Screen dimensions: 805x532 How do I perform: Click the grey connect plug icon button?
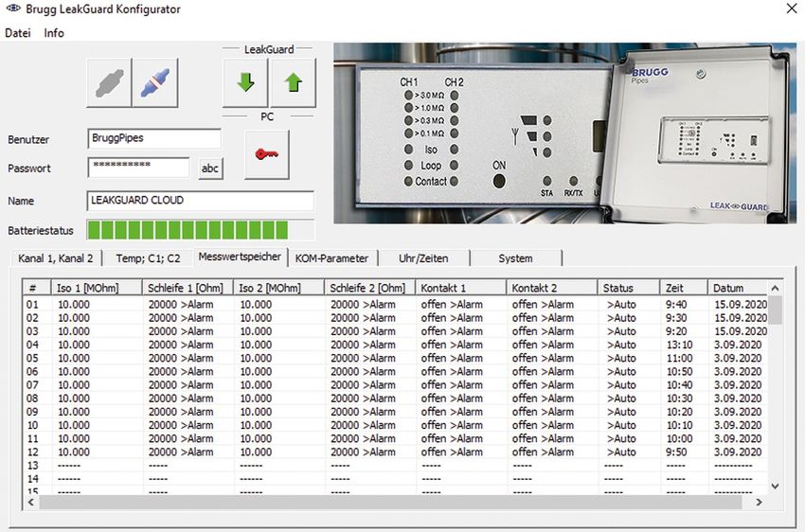(x=109, y=82)
